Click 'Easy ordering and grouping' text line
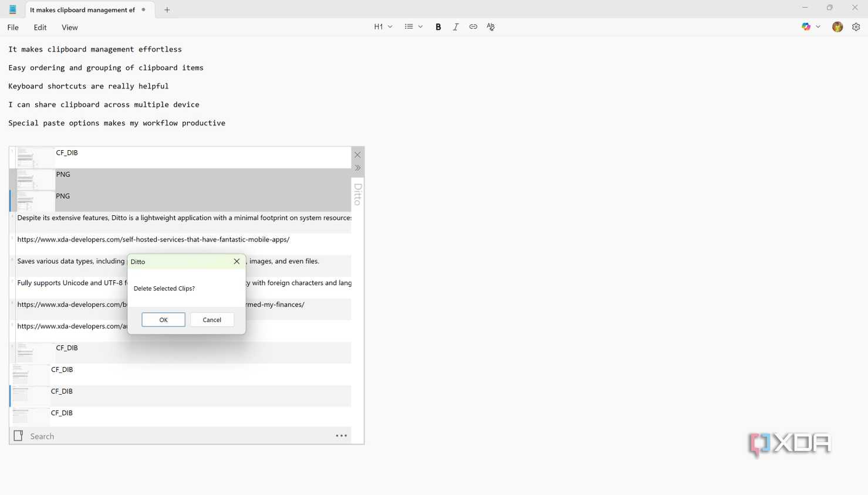This screenshot has height=495, width=868. (x=106, y=68)
